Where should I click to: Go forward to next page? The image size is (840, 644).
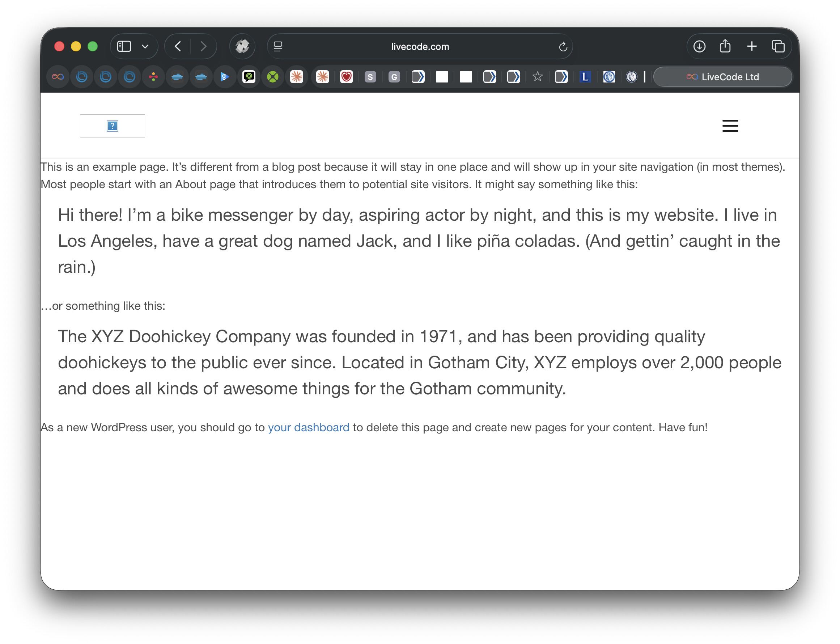pos(203,46)
